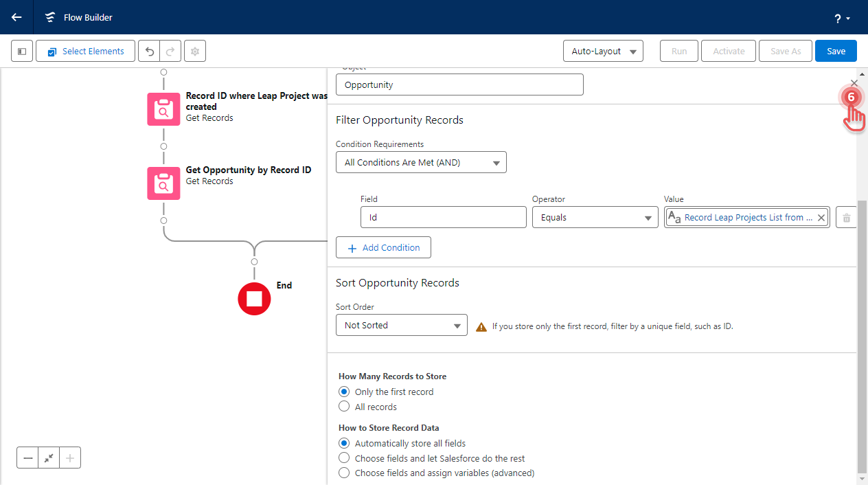Screen dimensions: 868x485
Task: Select the "Record ID where Leap Project was created" element
Action: coord(163,109)
